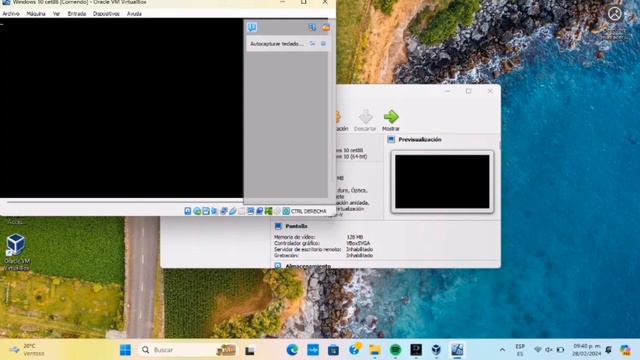Click the Memoria de vídeo label
The image size is (640, 360).
[295, 237]
